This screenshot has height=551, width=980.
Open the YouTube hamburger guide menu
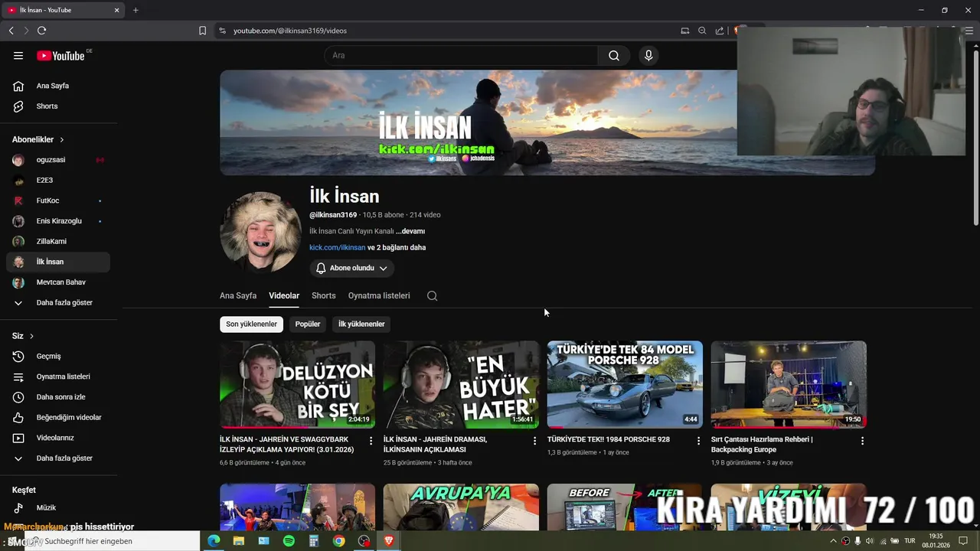click(18, 55)
